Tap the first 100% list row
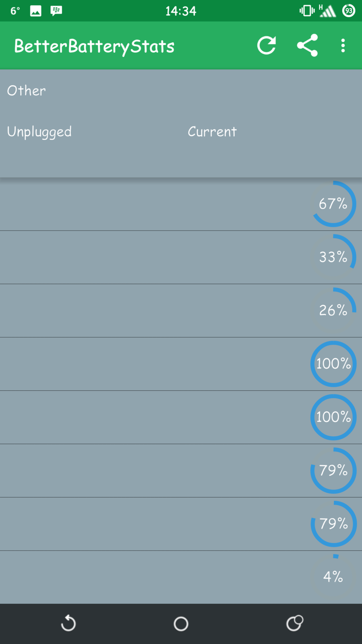This screenshot has height=644, width=362. (181, 364)
